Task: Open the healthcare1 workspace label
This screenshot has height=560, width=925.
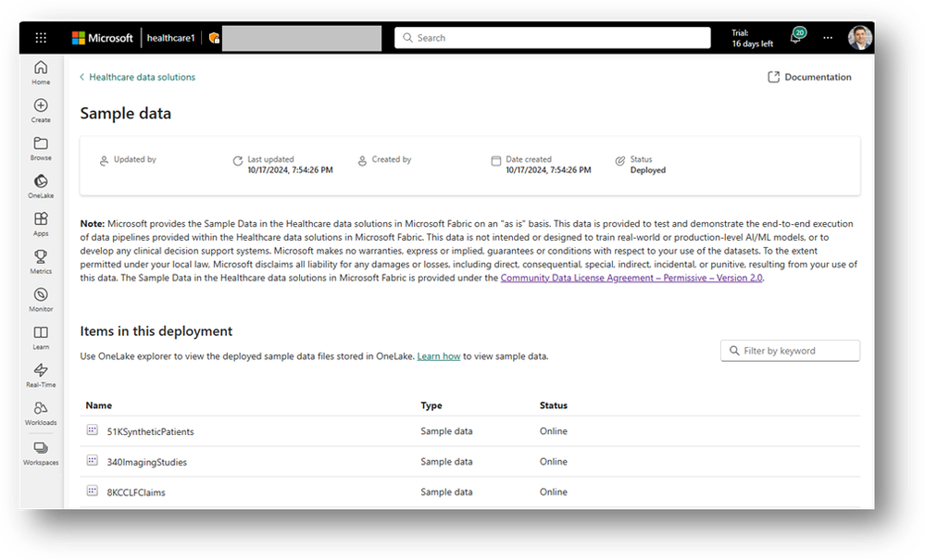Action: click(170, 38)
